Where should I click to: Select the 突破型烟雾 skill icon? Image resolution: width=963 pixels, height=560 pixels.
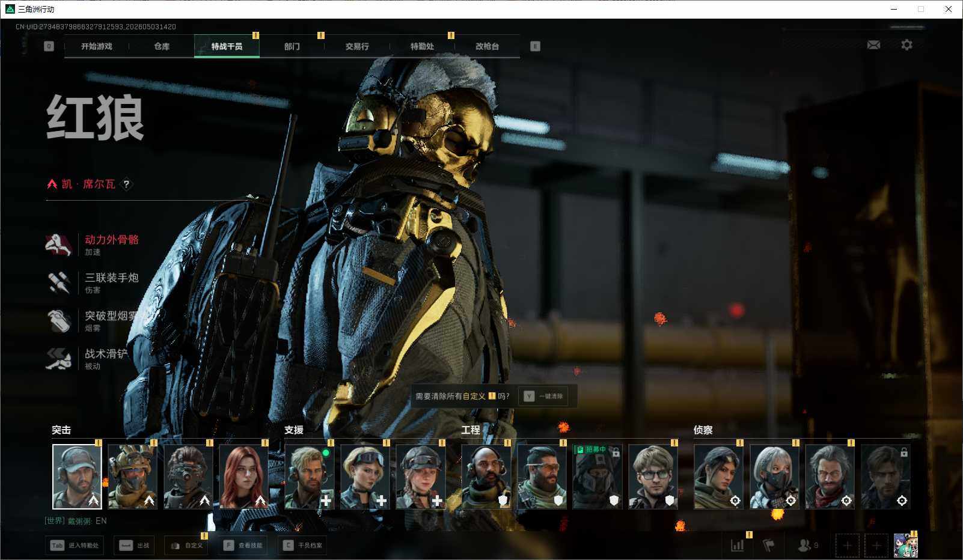59,321
